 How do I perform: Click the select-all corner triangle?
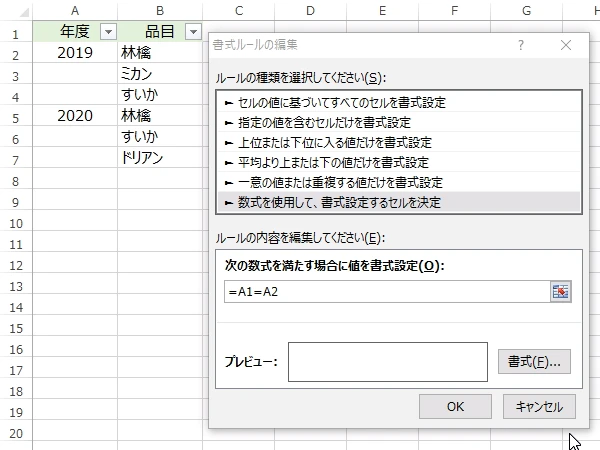[24, 12]
